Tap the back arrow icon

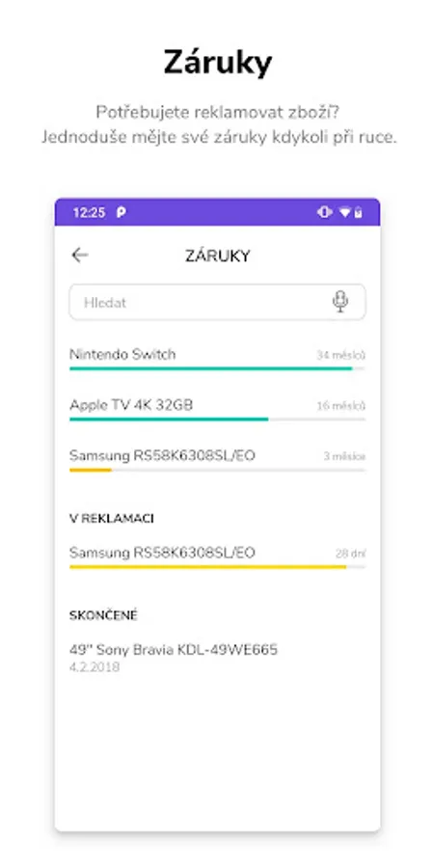click(80, 256)
